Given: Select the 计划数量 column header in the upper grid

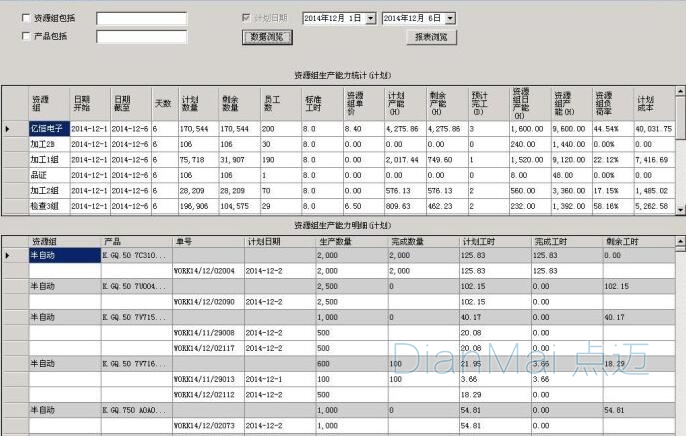Looking at the screenshot, I should click(196, 103).
